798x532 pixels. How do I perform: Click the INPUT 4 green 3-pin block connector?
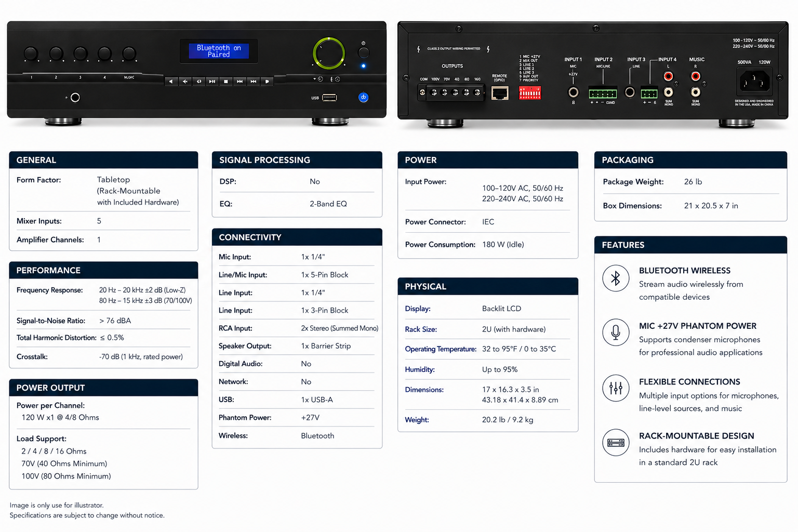click(x=649, y=94)
